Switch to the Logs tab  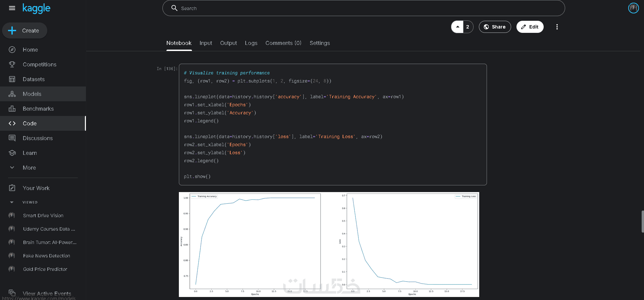coord(251,43)
